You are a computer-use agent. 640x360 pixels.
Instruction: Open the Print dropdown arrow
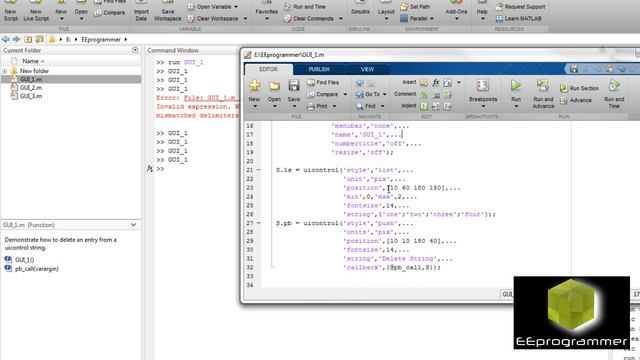click(x=334, y=106)
